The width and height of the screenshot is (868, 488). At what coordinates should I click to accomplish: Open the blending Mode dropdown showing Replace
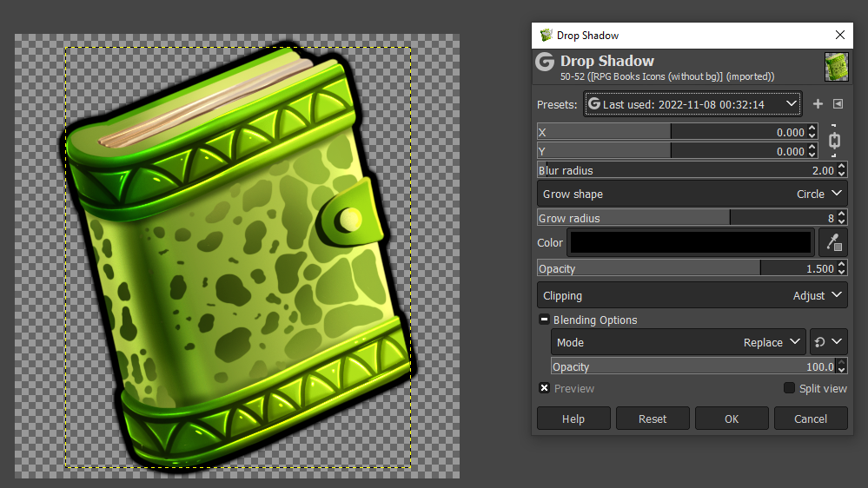679,342
